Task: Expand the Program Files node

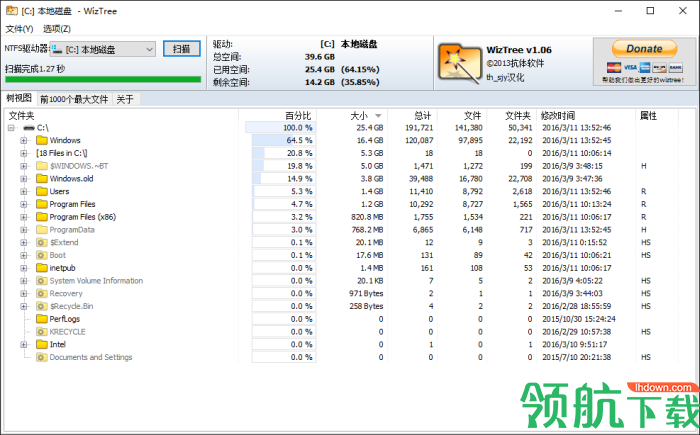Action: click(x=24, y=204)
